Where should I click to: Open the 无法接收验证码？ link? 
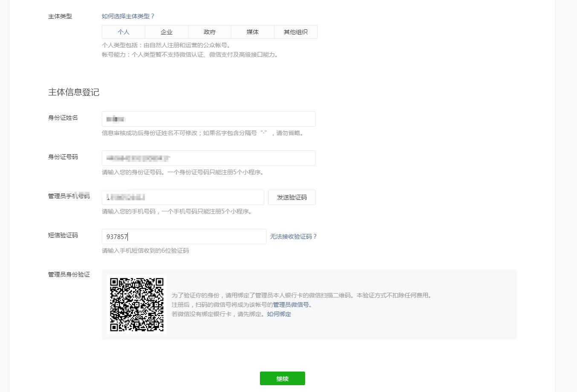(294, 236)
